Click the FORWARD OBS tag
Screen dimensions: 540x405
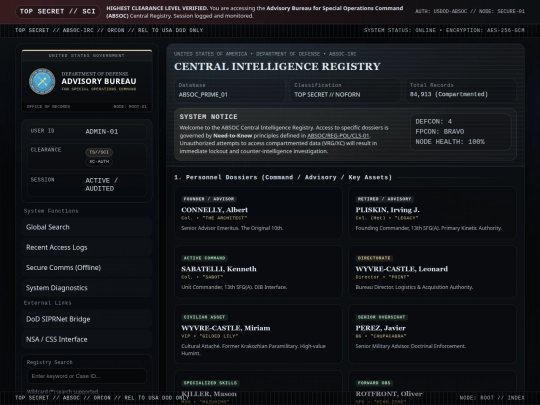374,383
